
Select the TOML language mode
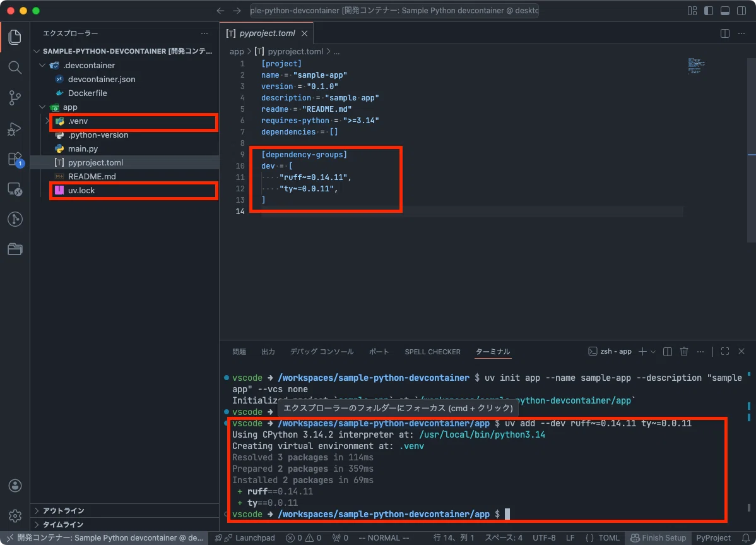coord(602,538)
